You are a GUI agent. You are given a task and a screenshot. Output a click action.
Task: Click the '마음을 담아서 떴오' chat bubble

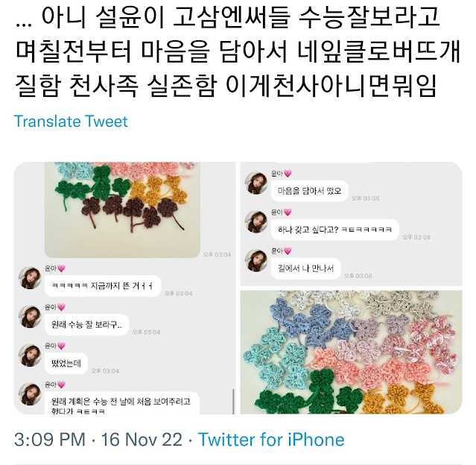coord(309,191)
